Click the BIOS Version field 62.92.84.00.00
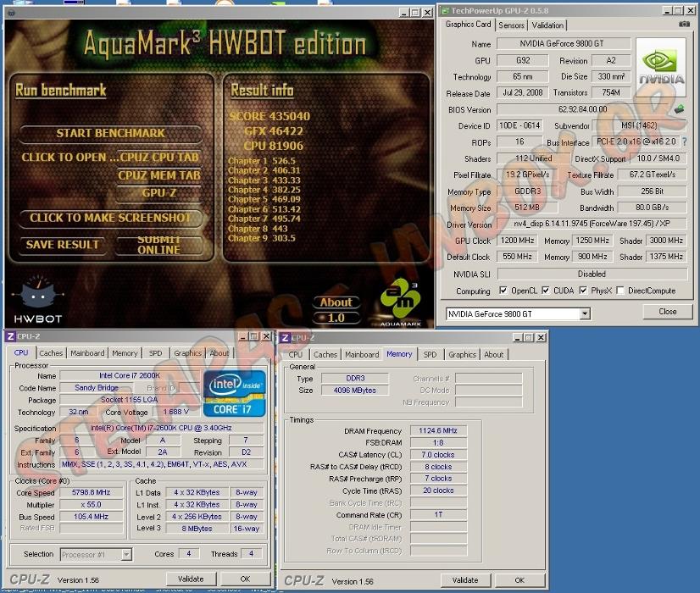Image resolution: width=700 pixels, height=593 pixels. tap(582, 109)
